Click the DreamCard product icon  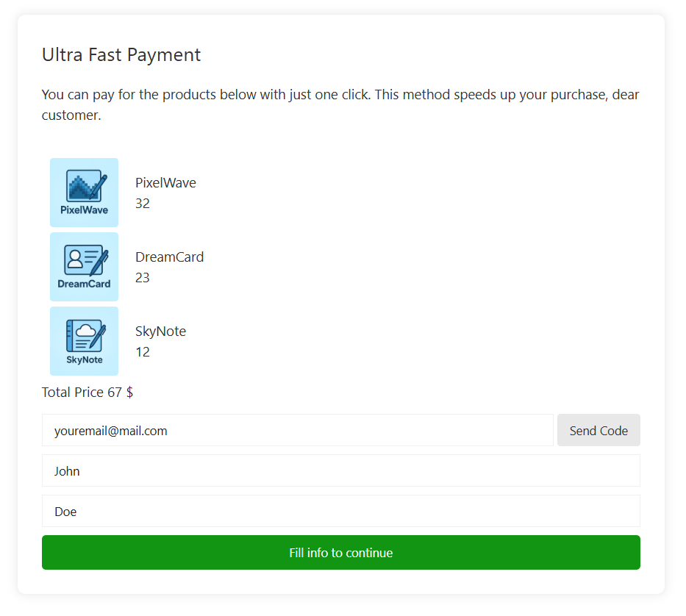click(84, 267)
